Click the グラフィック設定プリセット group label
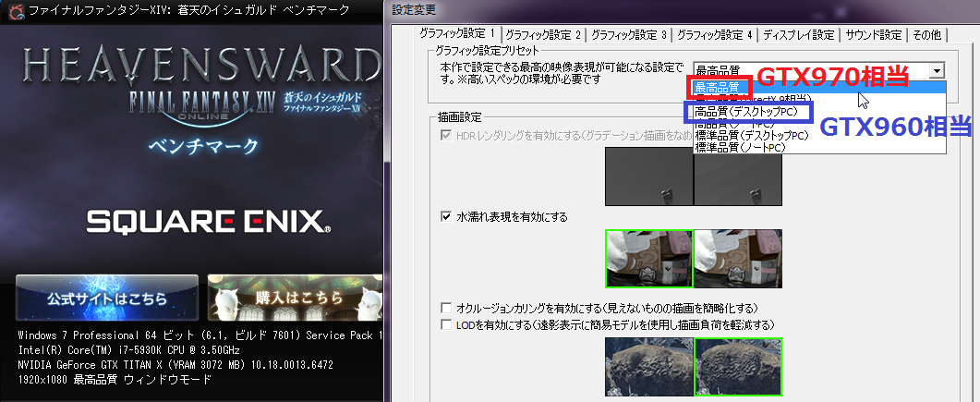 pos(488,50)
